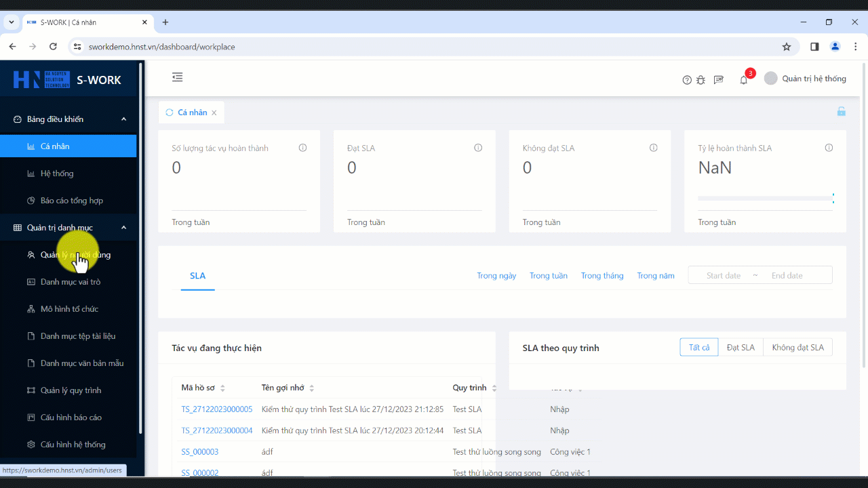Reload the browser page
Screen dimensions: 868x488
click(x=53, y=47)
